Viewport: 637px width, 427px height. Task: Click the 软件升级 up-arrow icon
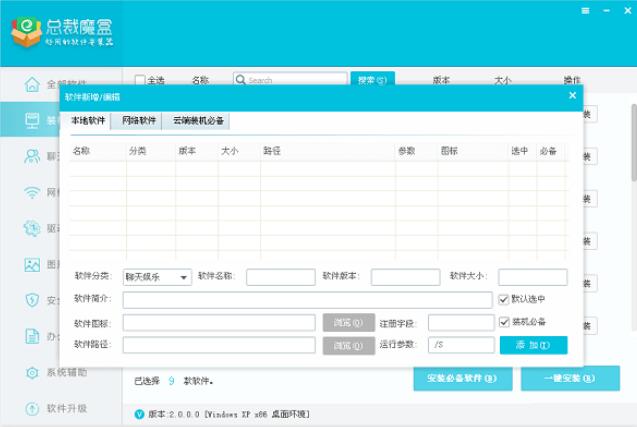click(31, 408)
